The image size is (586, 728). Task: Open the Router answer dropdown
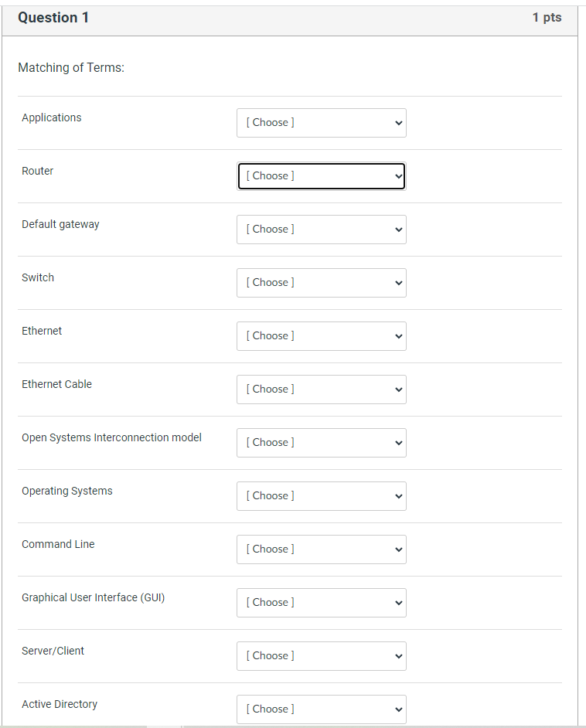pos(321,175)
